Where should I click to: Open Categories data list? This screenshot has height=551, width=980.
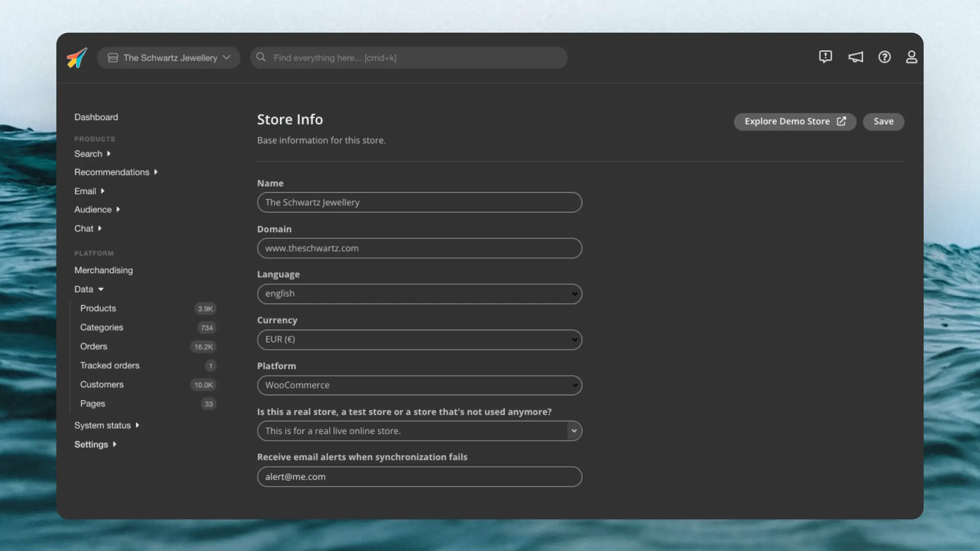tap(102, 327)
